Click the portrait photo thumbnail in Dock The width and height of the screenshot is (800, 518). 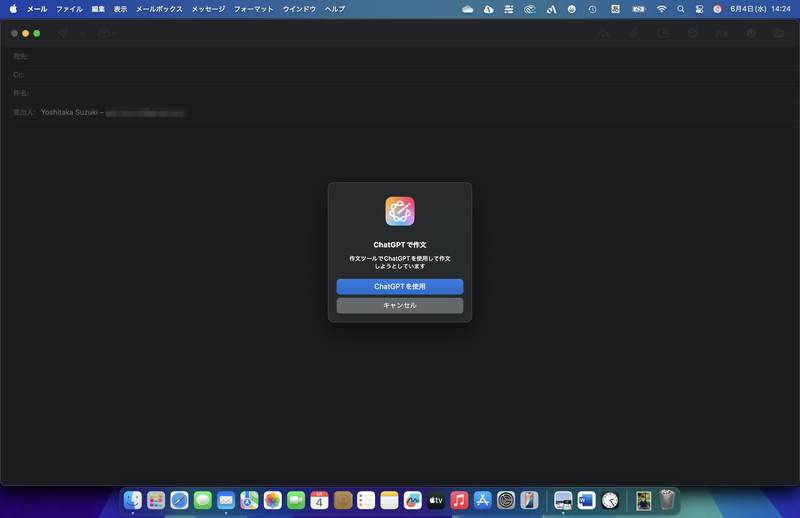tap(644, 501)
